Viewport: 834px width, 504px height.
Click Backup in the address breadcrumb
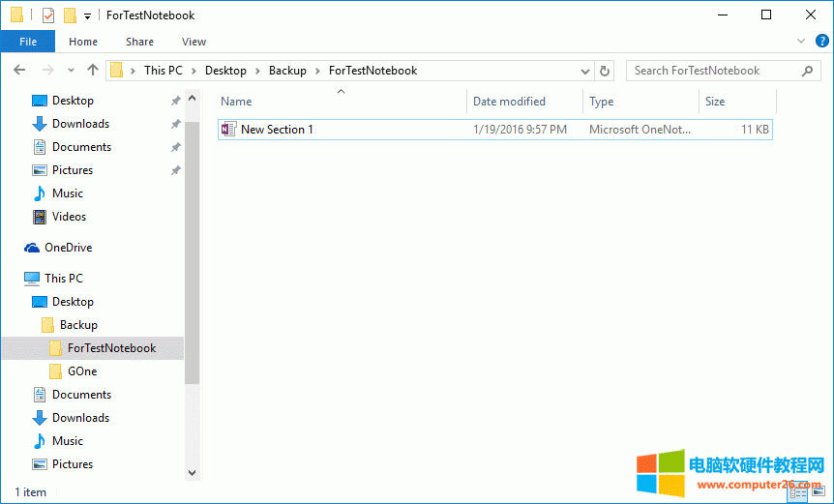pyautogui.click(x=287, y=71)
